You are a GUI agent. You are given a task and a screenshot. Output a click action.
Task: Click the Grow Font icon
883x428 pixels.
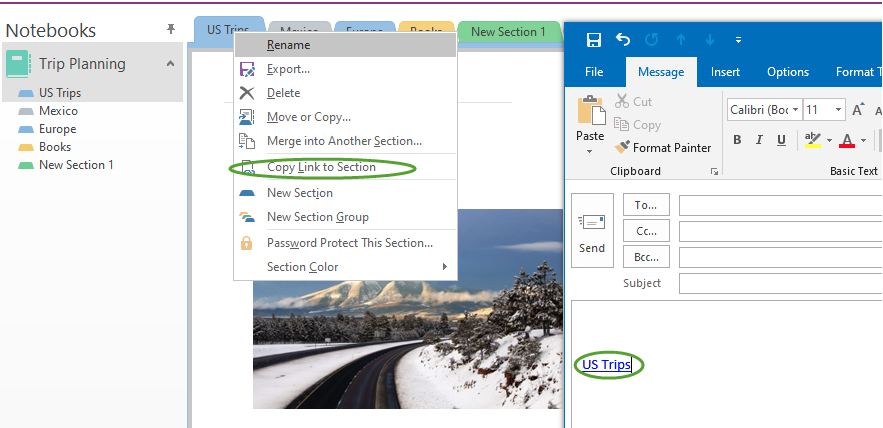click(x=858, y=110)
